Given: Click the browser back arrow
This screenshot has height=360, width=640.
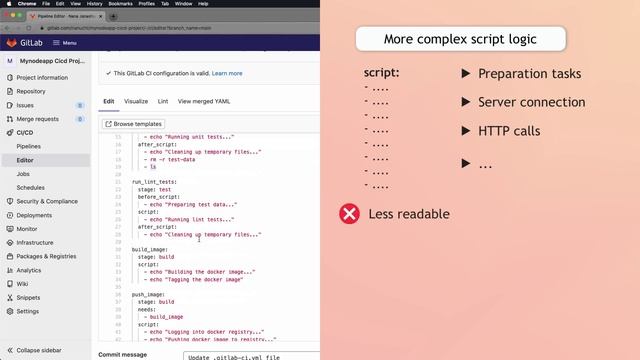Looking at the screenshot, I should coord(7,28).
